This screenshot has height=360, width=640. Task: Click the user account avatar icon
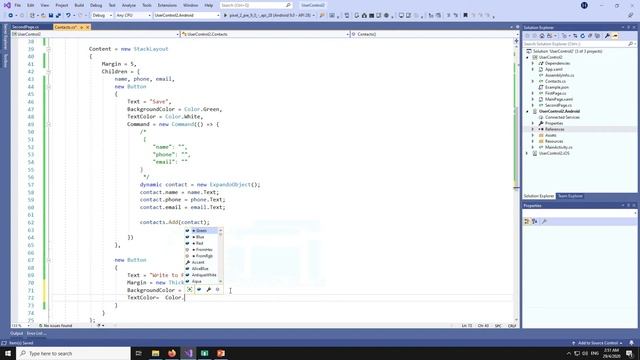coord(584,5)
